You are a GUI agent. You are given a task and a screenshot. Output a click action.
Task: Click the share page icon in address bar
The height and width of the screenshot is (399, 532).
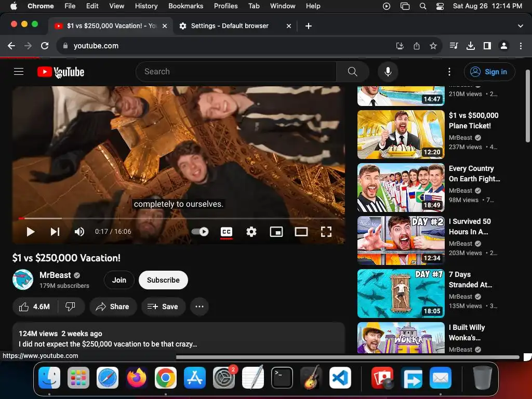point(417,46)
